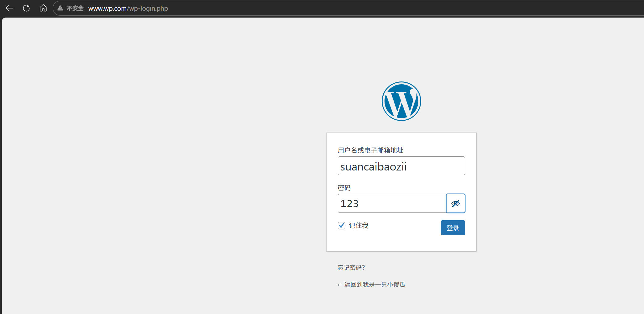View the not-secure warning triangle icon

click(x=60, y=8)
